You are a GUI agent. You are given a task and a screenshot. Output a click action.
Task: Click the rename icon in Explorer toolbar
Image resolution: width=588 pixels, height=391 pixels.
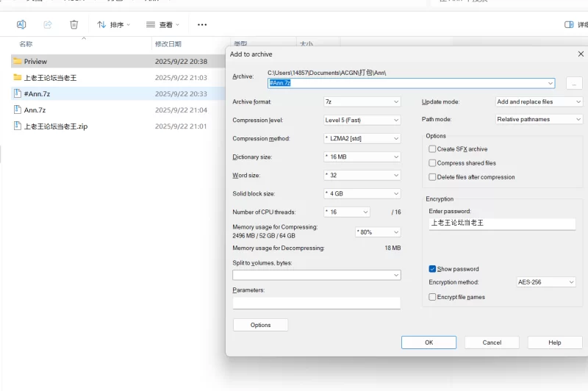pos(21,24)
